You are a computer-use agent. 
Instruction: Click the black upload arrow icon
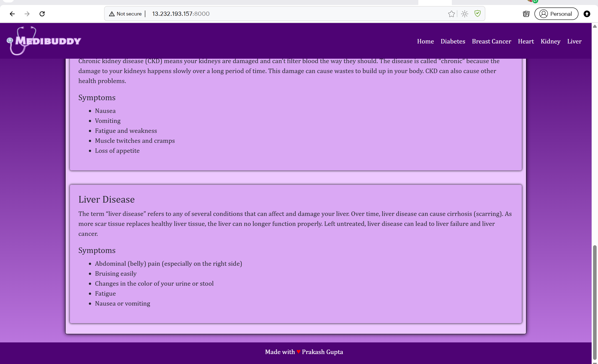coord(587,14)
